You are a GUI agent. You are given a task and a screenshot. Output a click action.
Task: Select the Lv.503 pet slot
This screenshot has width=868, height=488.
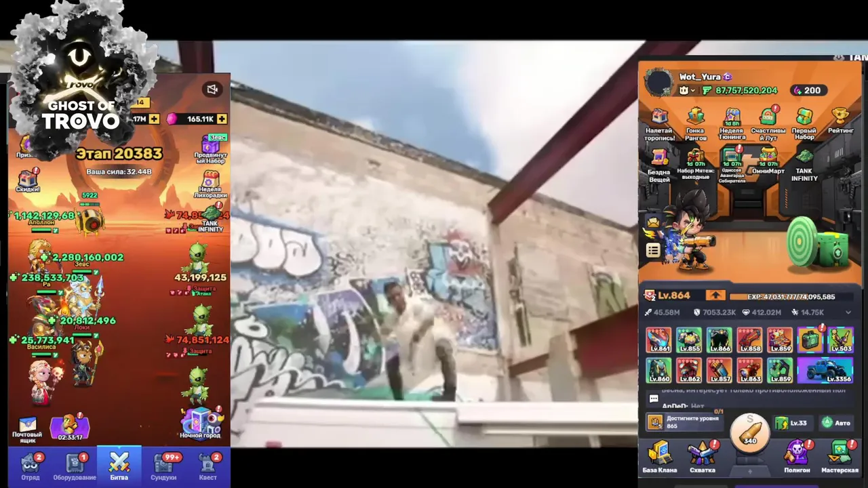point(841,340)
